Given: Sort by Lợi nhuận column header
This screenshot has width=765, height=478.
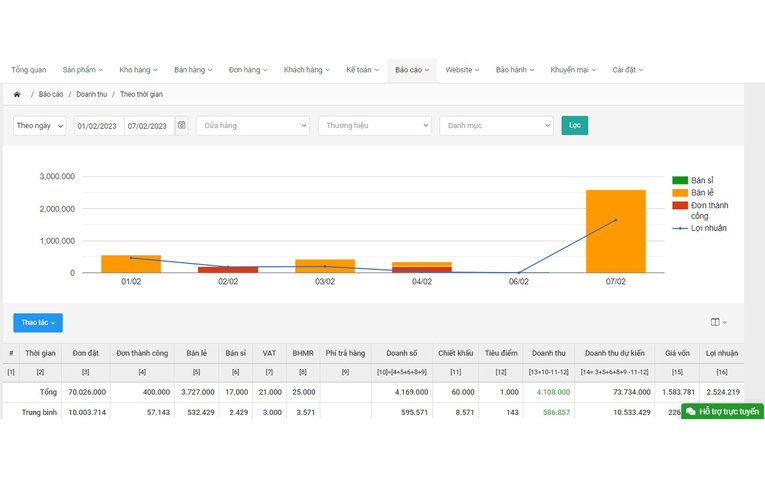Looking at the screenshot, I should click(722, 353).
